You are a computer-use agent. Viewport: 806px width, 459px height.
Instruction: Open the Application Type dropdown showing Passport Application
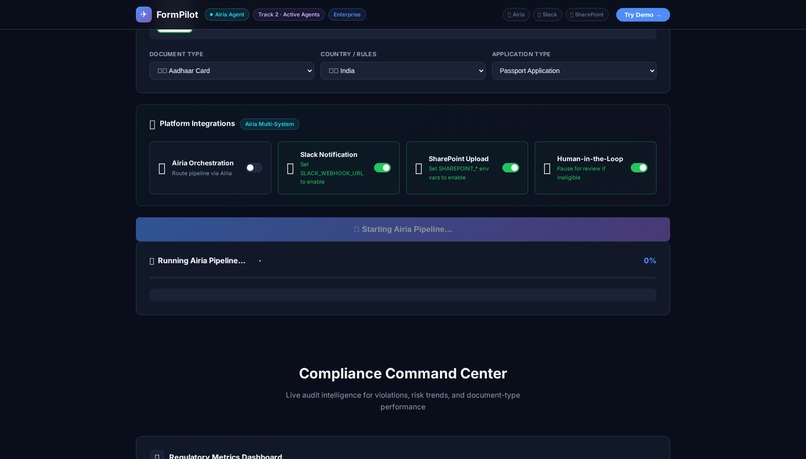[x=574, y=71]
